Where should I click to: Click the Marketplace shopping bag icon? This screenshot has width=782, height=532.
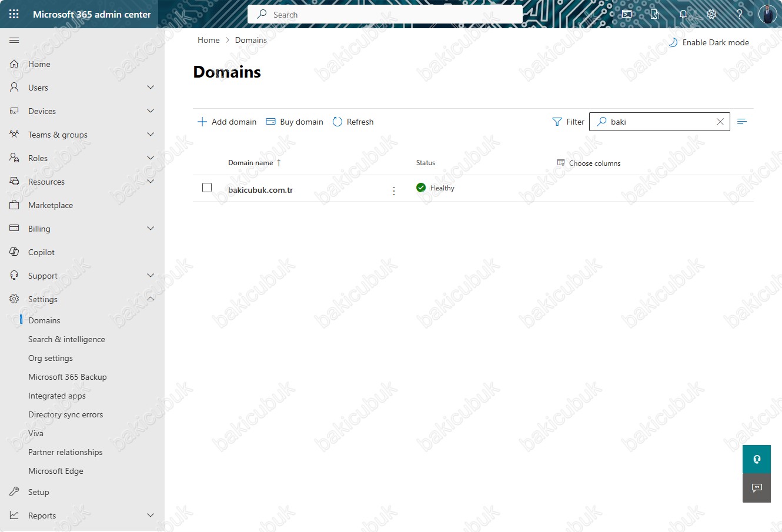pos(14,205)
